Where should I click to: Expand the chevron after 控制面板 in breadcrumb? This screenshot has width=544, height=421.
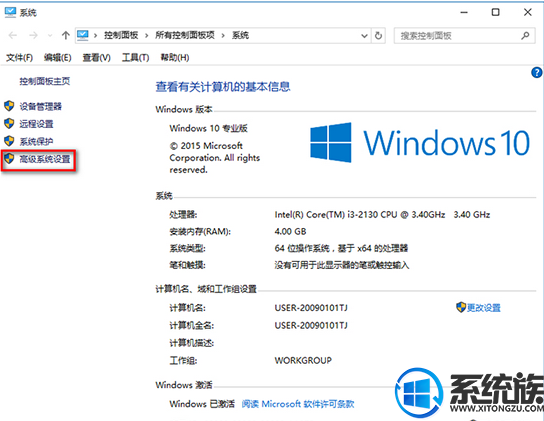point(147,35)
